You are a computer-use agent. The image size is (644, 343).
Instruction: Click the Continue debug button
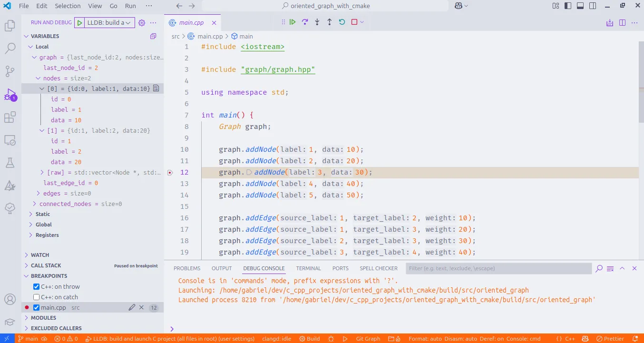click(x=293, y=22)
